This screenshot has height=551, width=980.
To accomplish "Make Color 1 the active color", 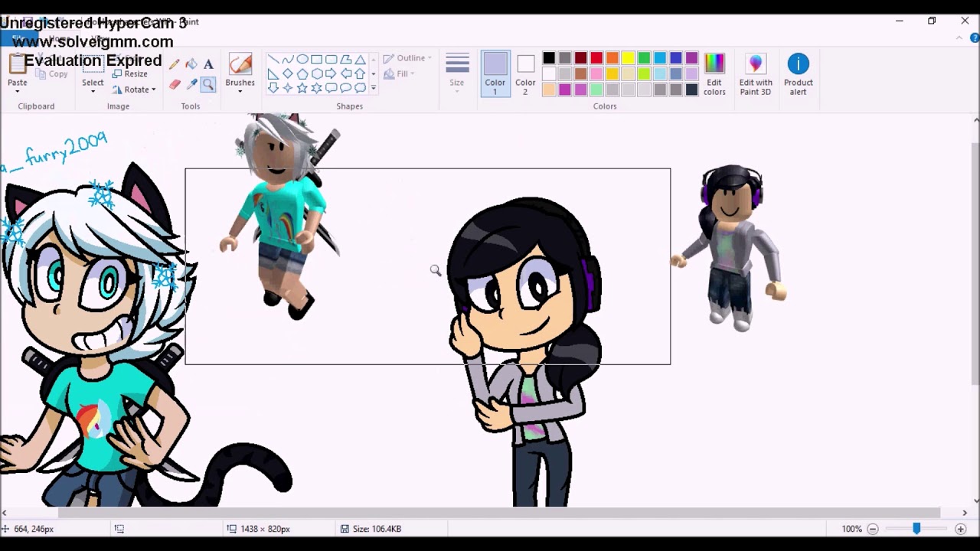I will tap(495, 73).
